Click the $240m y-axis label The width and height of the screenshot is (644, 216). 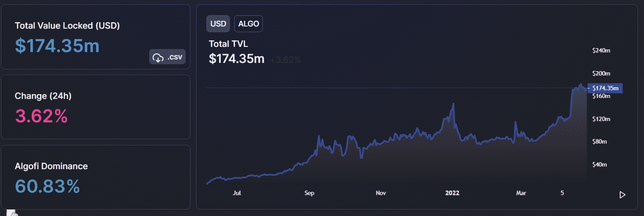602,50
